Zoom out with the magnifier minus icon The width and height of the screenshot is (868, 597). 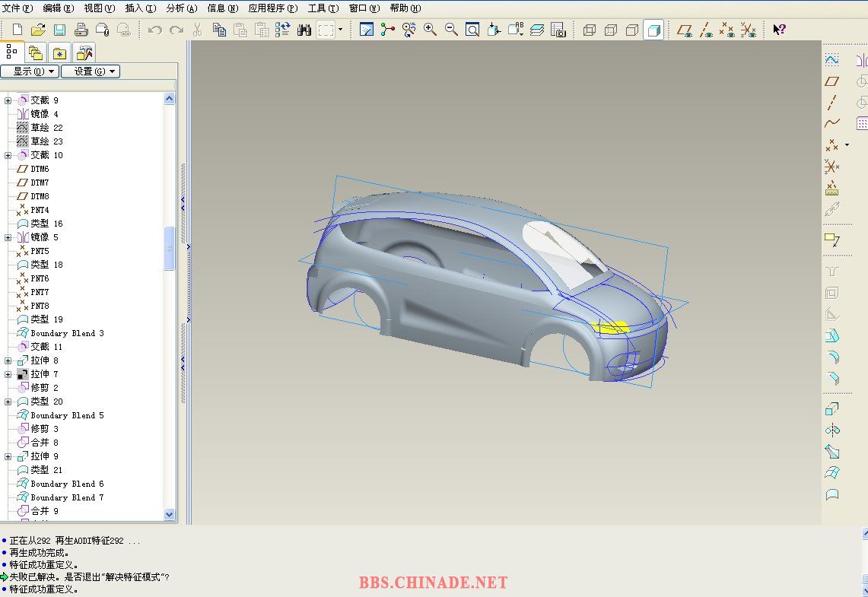[x=451, y=30]
